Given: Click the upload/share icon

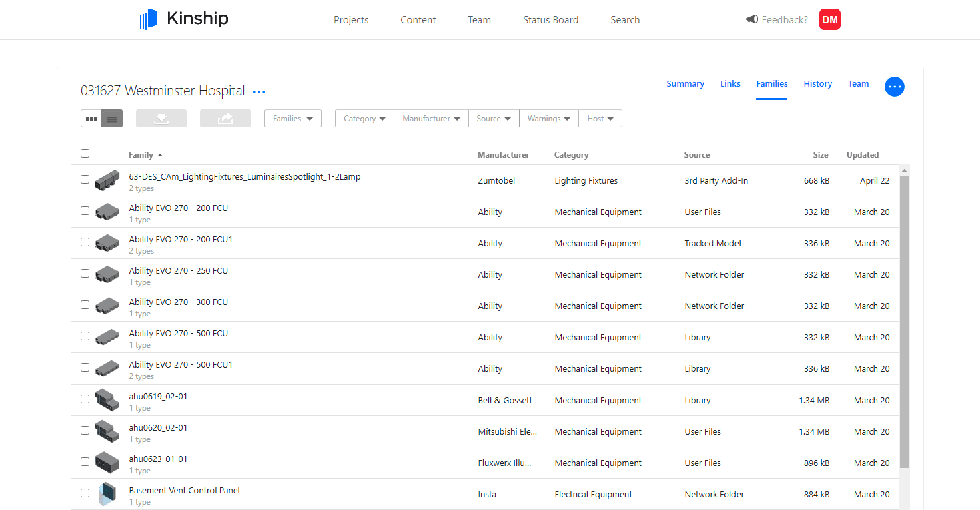Looking at the screenshot, I should point(225,118).
